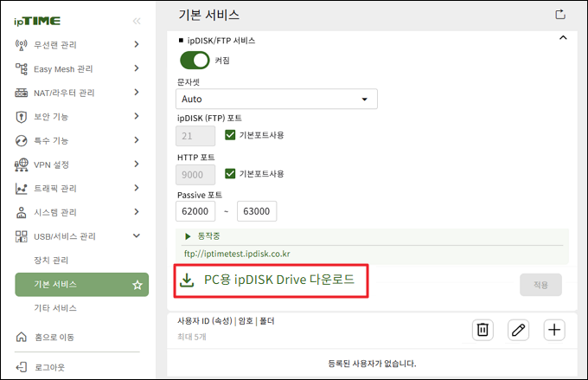588x380 pixels.
Task: Open 시스템 관리 menu
Action: [55, 213]
